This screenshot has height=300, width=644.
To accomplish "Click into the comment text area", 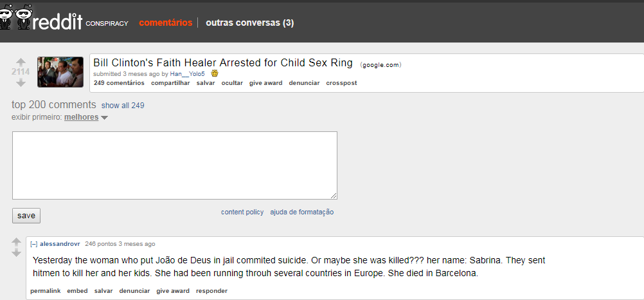I will (175, 165).
